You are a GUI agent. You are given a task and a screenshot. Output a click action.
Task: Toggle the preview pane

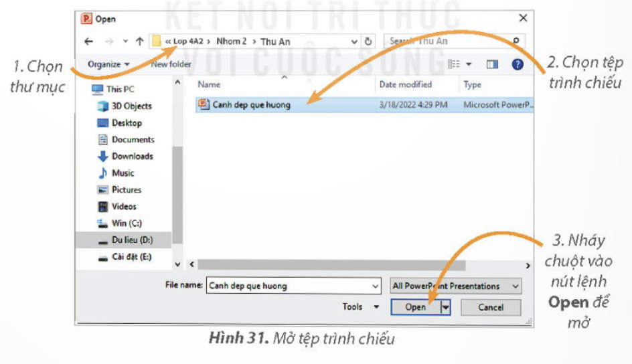pyautogui.click(x=492, y=64)
